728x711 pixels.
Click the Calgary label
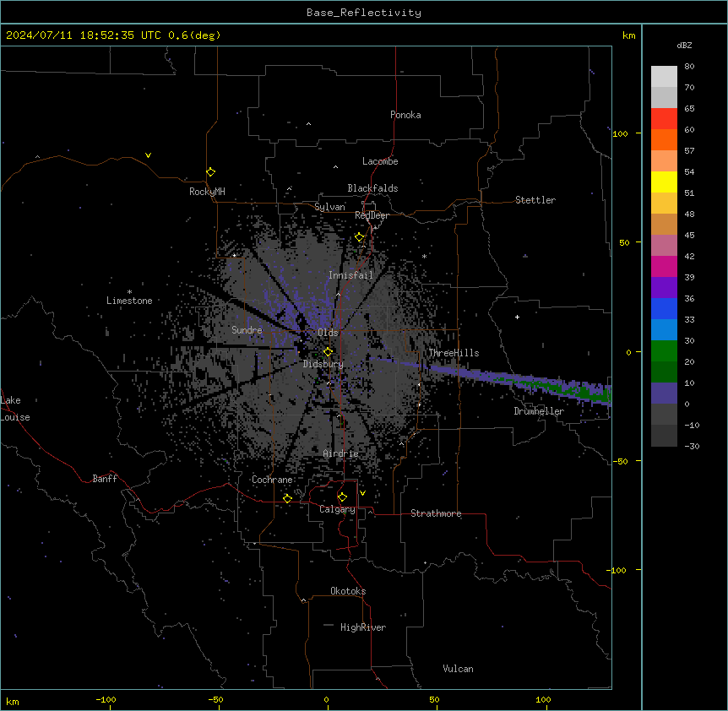(337, 509)
